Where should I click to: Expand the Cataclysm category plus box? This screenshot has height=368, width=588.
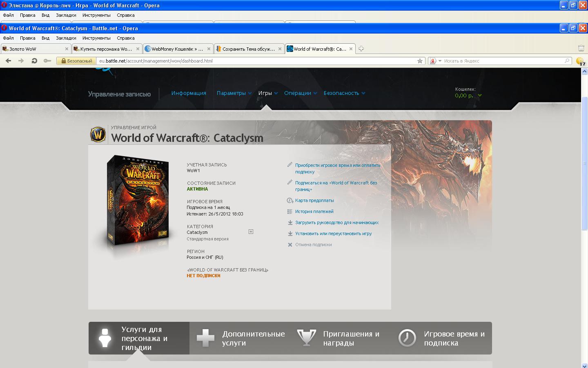(251, 232)
